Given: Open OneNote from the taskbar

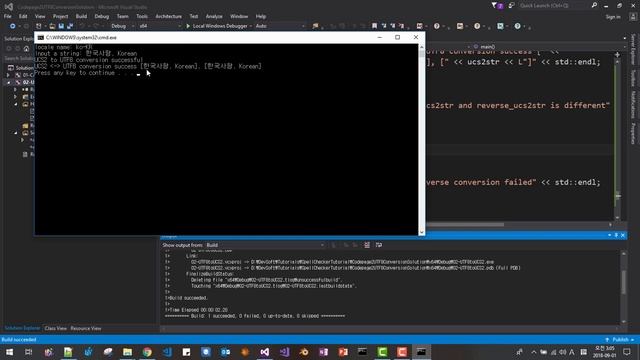Looking at the screenshot, I should (323, 352).
